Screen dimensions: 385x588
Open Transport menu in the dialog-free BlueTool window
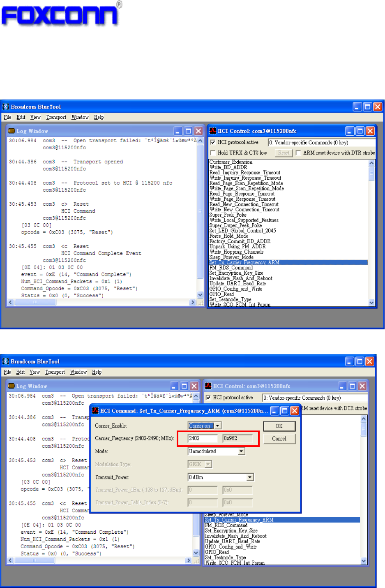pyautogui.click(x=56, y=117)
